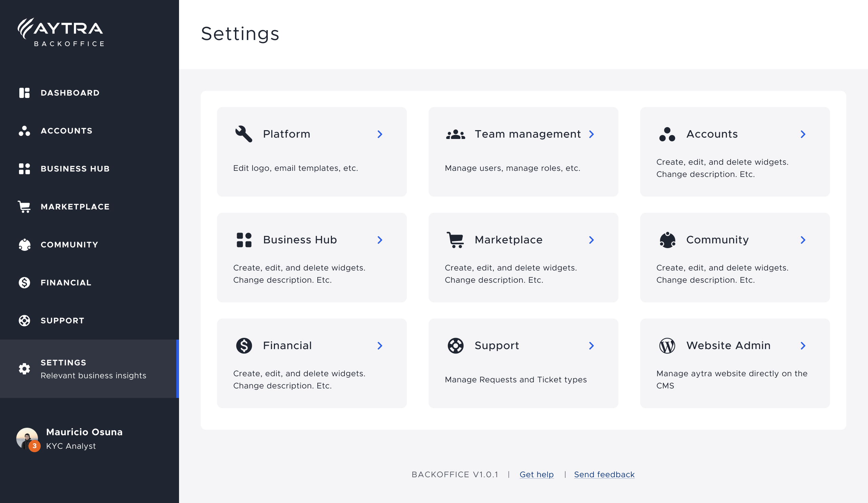Open the Support settings card title
The image size is (868, 503).
click(x=497, y=345)
